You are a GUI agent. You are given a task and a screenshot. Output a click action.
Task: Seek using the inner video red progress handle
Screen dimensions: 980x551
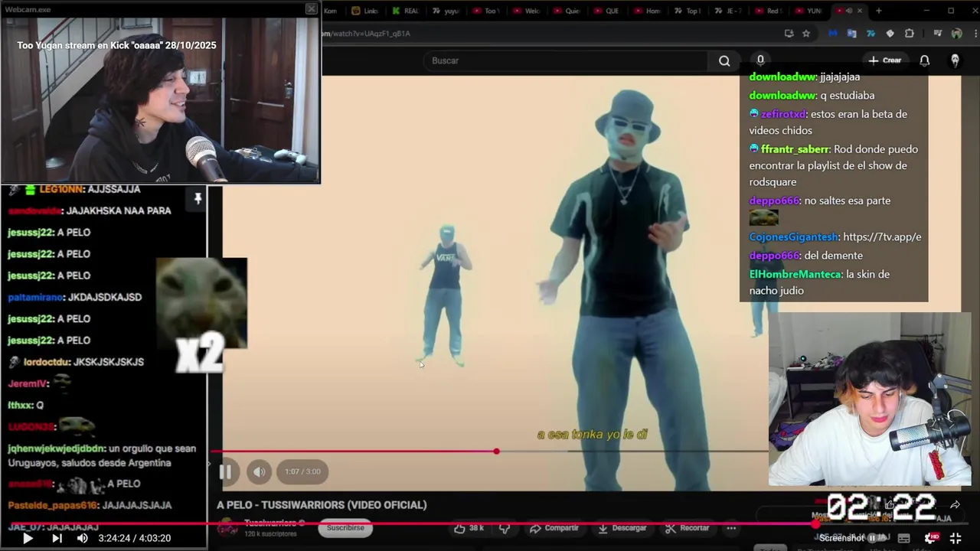(496, 452)
